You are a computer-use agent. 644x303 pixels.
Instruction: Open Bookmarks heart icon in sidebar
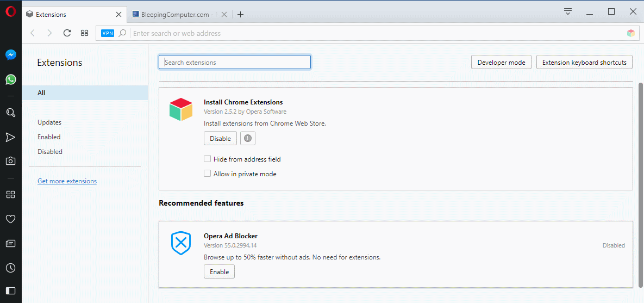[11, 219]
